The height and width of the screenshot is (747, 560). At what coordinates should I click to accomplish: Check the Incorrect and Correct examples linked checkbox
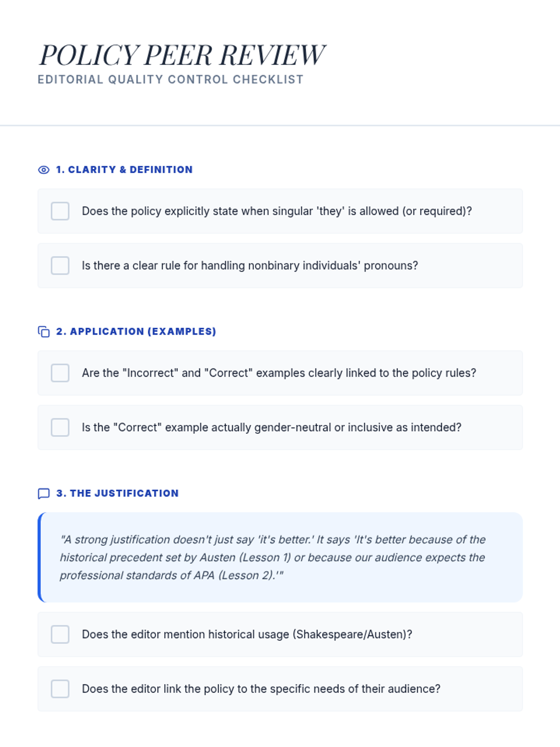point(60,373)
